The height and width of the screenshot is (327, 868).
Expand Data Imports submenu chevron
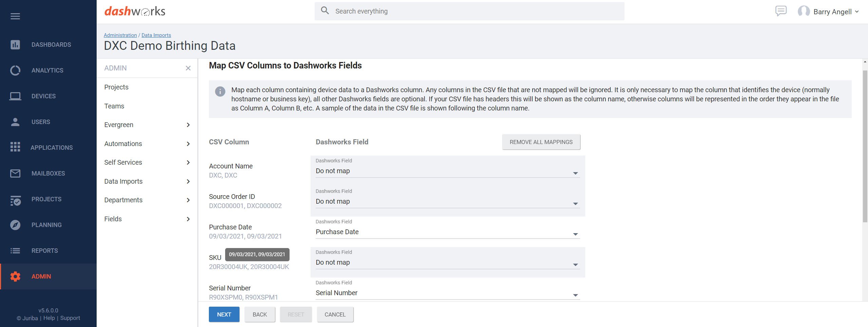[x=188, y=182]
